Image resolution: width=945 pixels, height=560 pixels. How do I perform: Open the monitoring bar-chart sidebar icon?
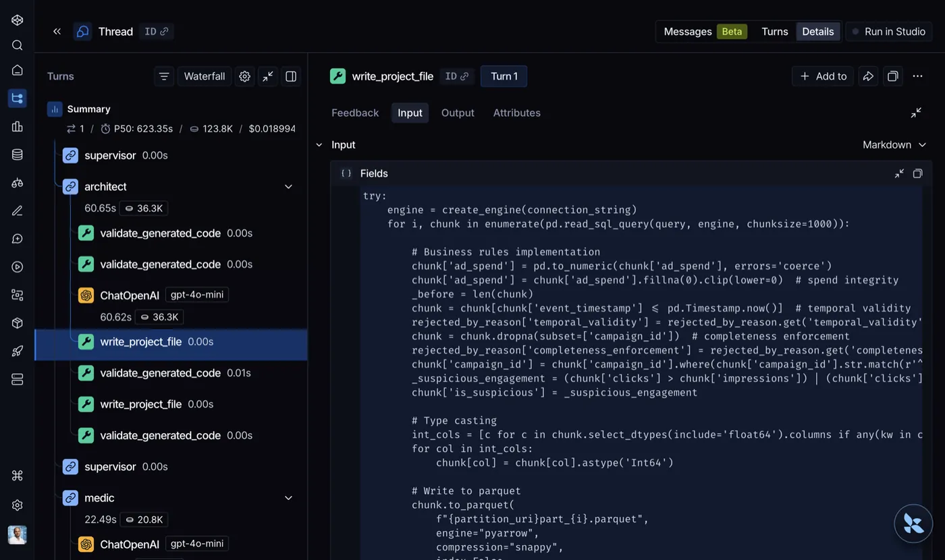coord(18,126)
